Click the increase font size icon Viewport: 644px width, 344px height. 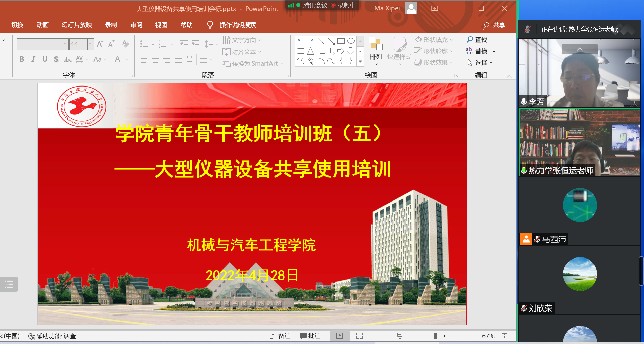pos(100,44)
